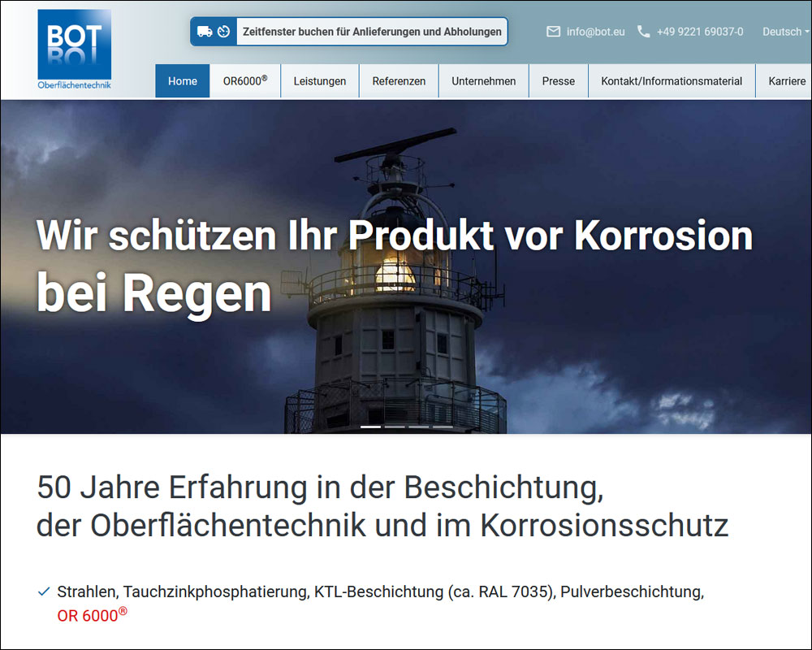Click the blue checkmark before Strahlen

click(x=44, y=591)
